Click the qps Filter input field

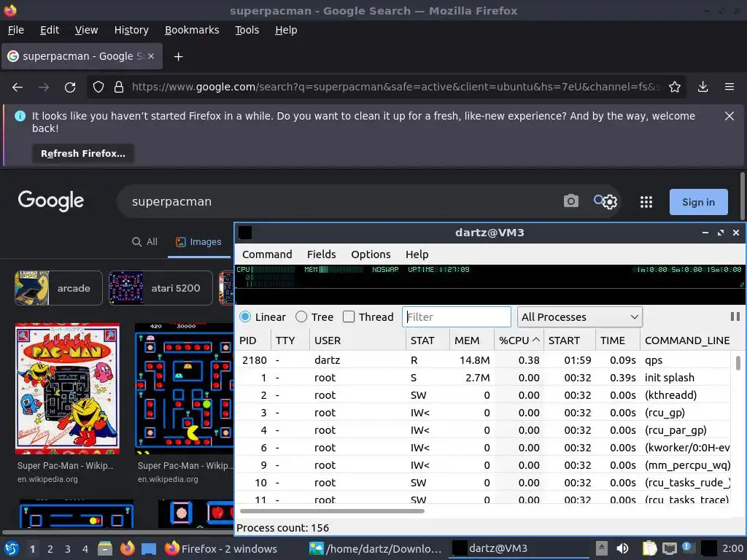(457, 316)
